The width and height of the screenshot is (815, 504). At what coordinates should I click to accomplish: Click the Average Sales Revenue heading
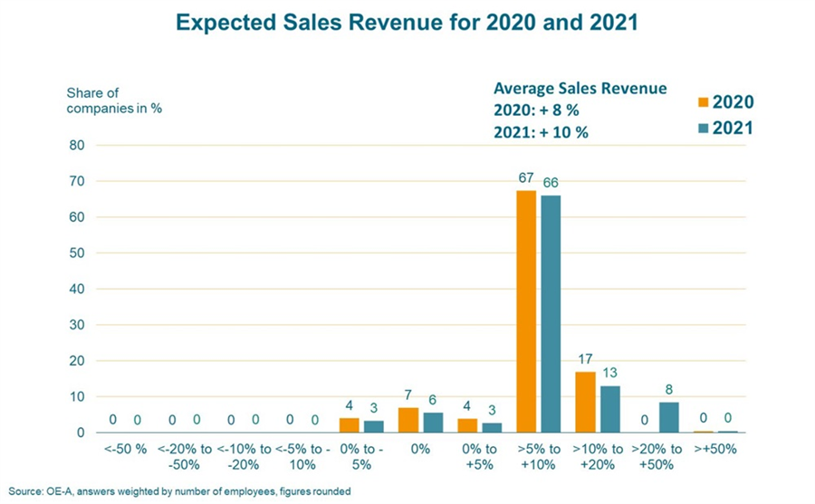[x=580, y=89]
